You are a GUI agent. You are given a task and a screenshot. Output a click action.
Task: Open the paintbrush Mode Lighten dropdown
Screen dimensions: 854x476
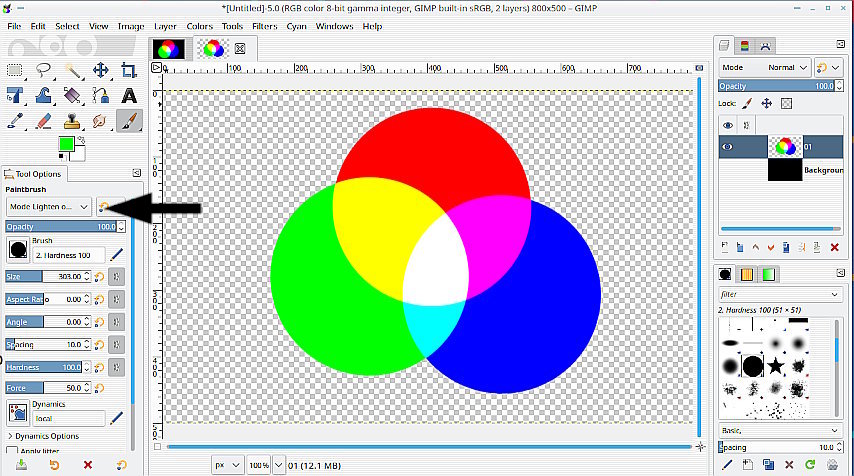coord(48,207)
